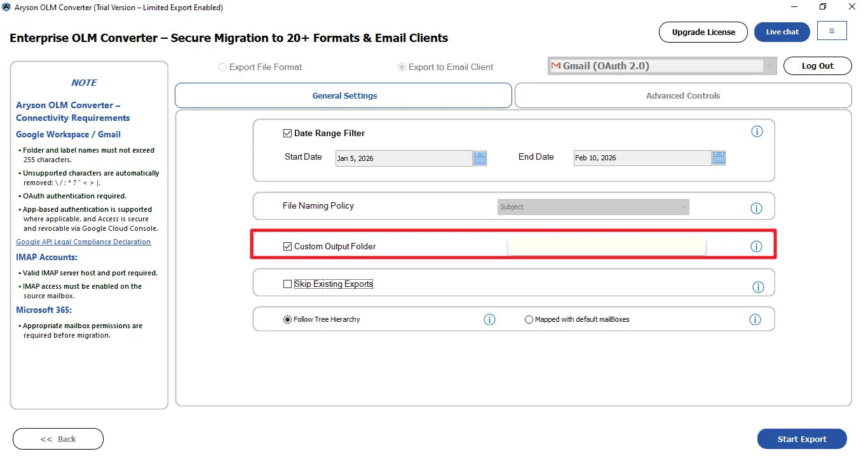
Task: Click the Skip Existing Exports info icon
Action: pos(758,287)
